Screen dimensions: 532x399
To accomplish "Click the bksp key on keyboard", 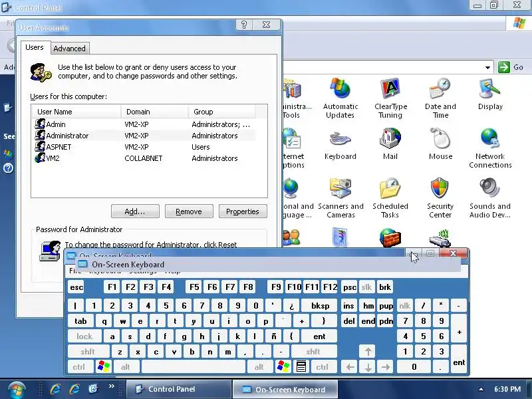I will click(320, 306).
